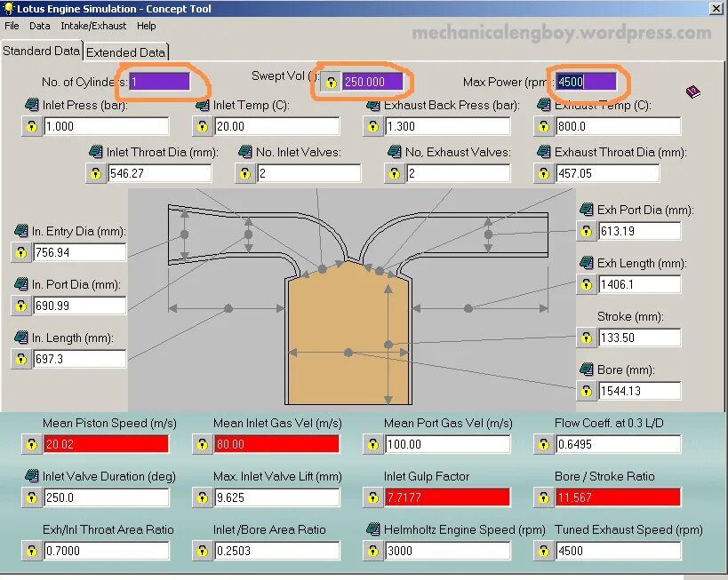
Task: Open No. Exhaust Valves info book icon
Action: [x=395, y=151]
